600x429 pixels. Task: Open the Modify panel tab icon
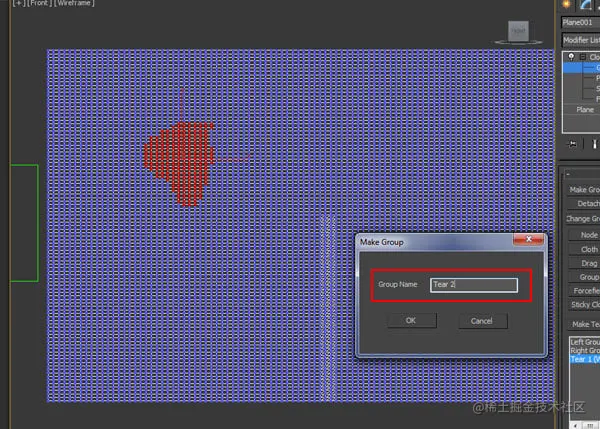click(x=586, y=5)
